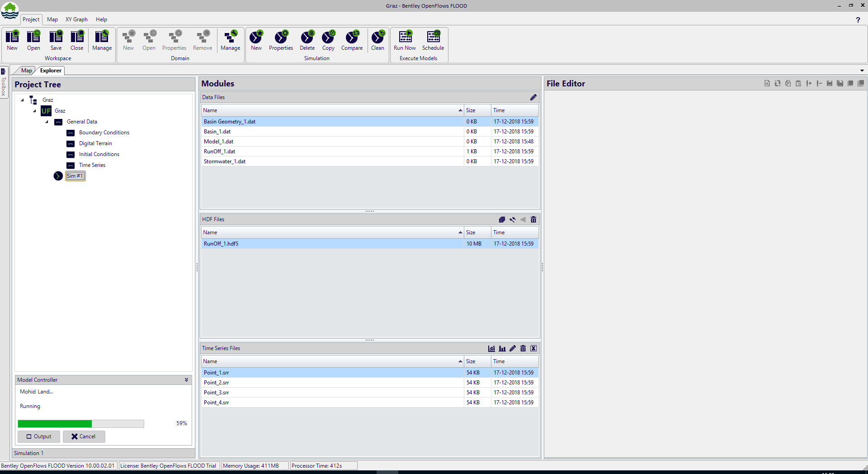868x474 pixels.
Task: Select RunOff_1.hdf5 file
Action: [370, 244]
